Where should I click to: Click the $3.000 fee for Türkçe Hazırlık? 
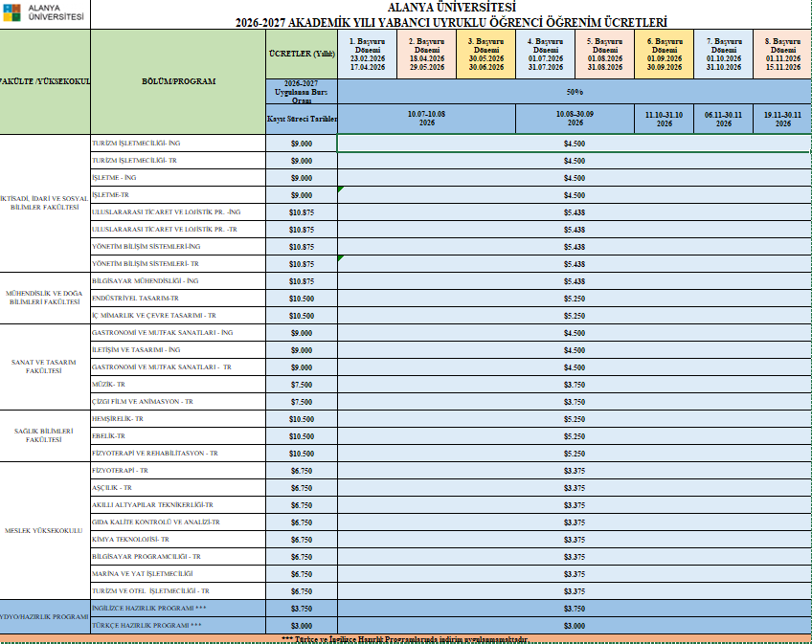point(302,626)
